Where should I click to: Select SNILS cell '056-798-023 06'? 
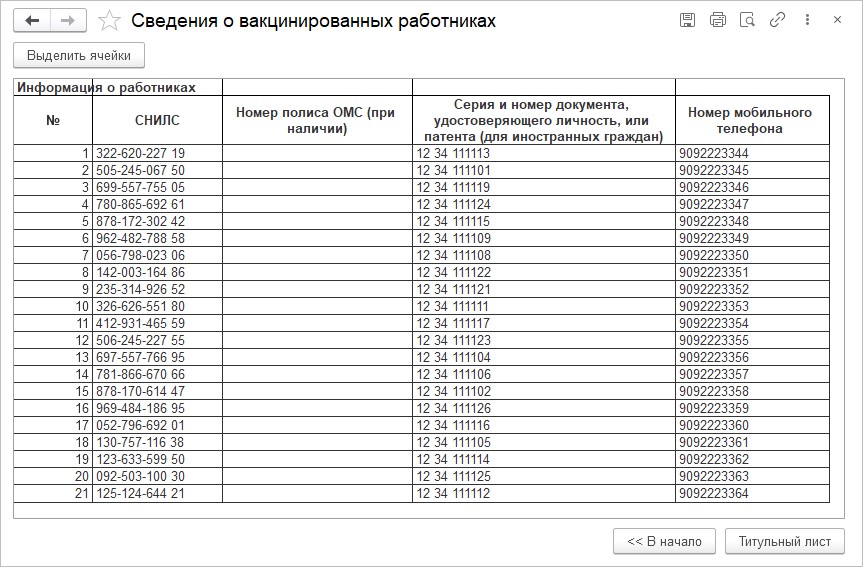point(157,255)
